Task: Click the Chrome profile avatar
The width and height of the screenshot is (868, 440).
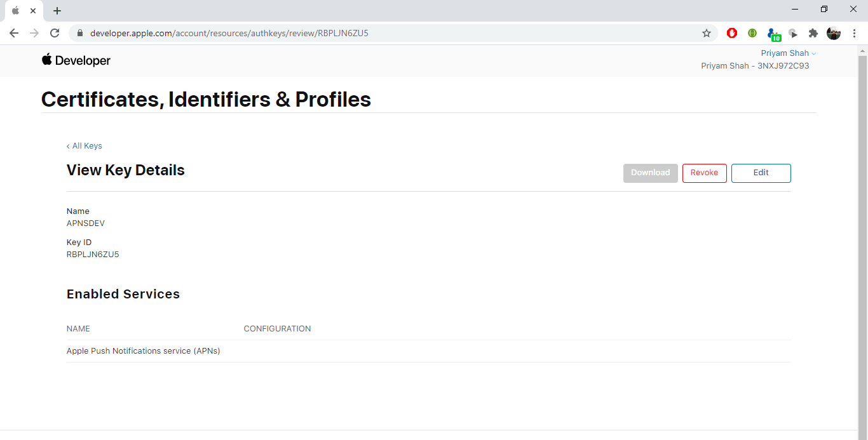Action: (x=834, y=33)
